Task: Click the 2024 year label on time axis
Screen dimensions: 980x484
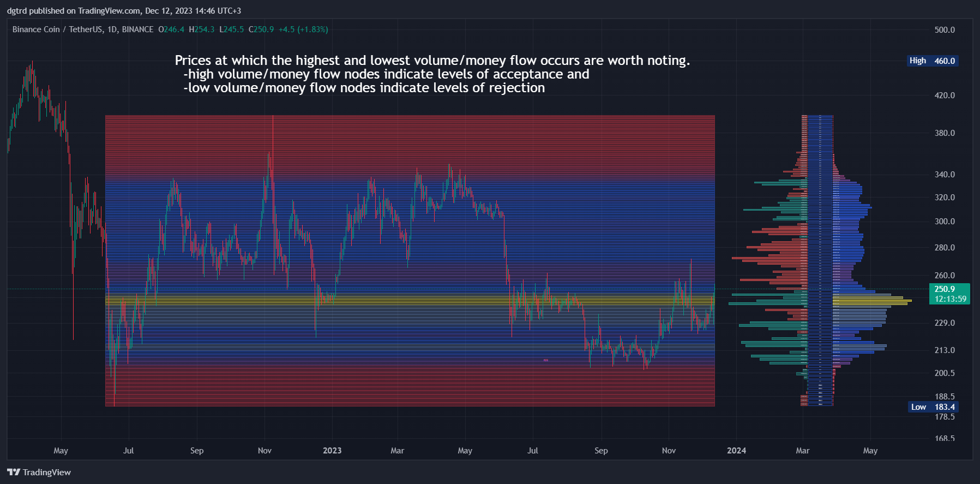Action: point(737,451)
